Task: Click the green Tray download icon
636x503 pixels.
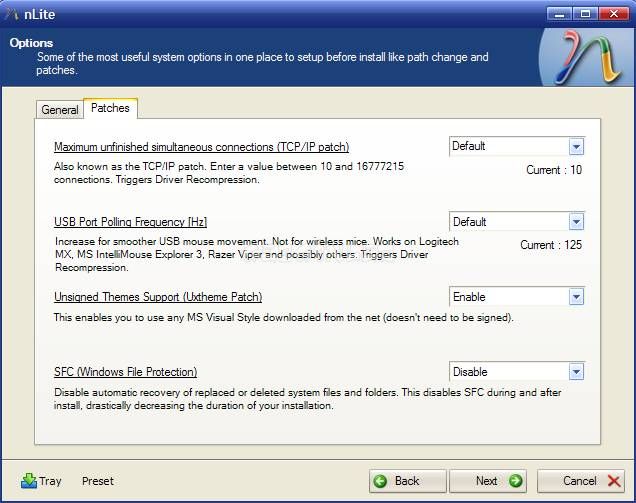Action: (29, 481)
